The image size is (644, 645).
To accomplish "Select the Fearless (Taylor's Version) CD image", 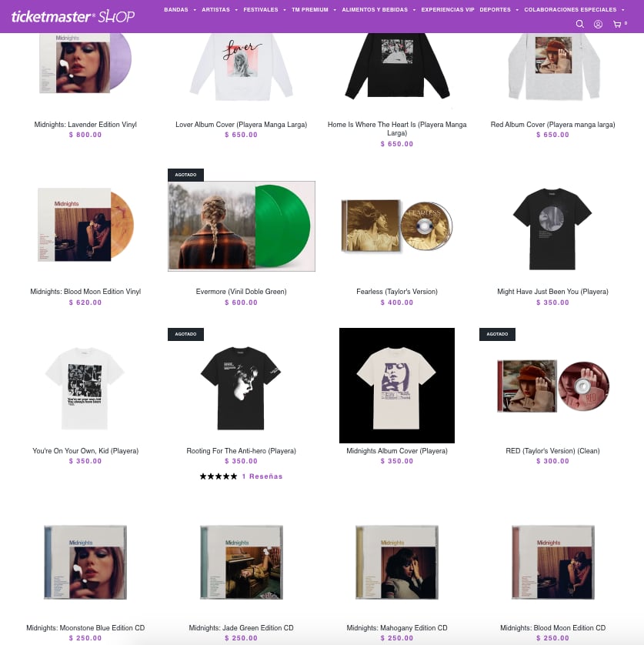I will 397,226.
